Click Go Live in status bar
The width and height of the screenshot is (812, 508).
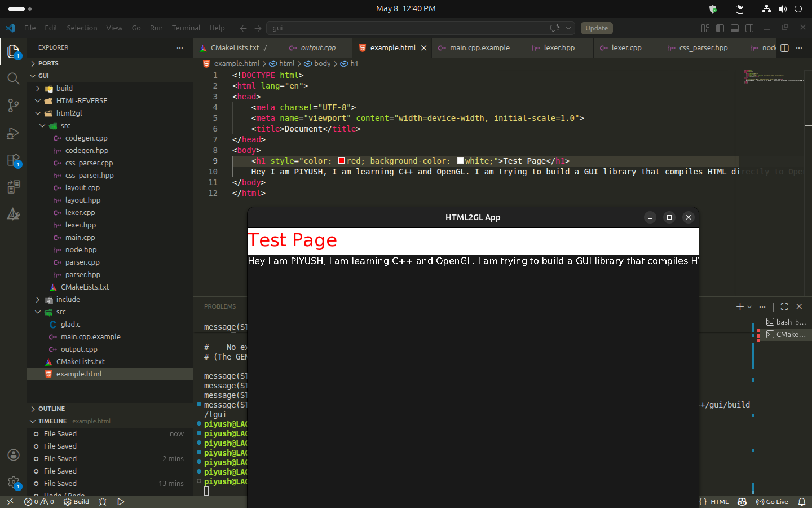(772, 502)
